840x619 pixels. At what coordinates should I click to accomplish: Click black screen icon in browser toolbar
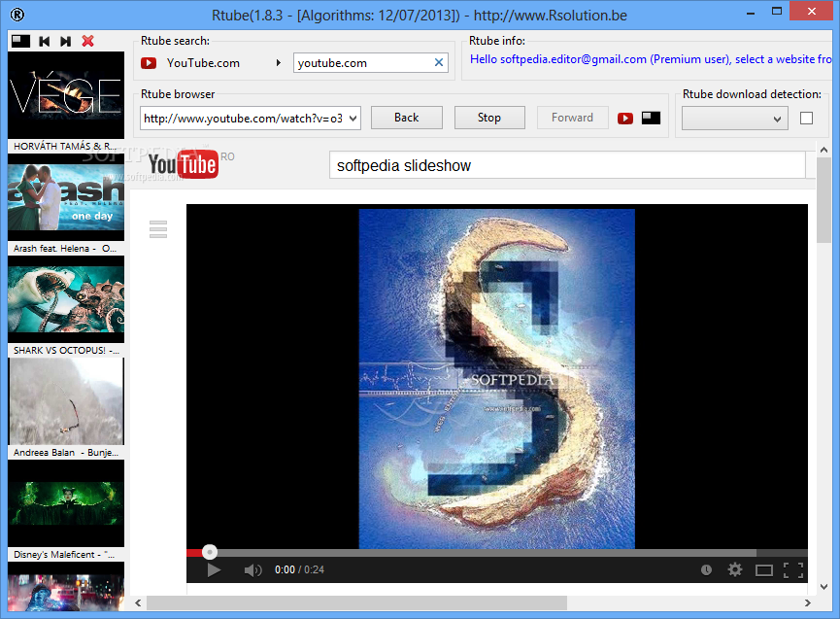[651, 118]
